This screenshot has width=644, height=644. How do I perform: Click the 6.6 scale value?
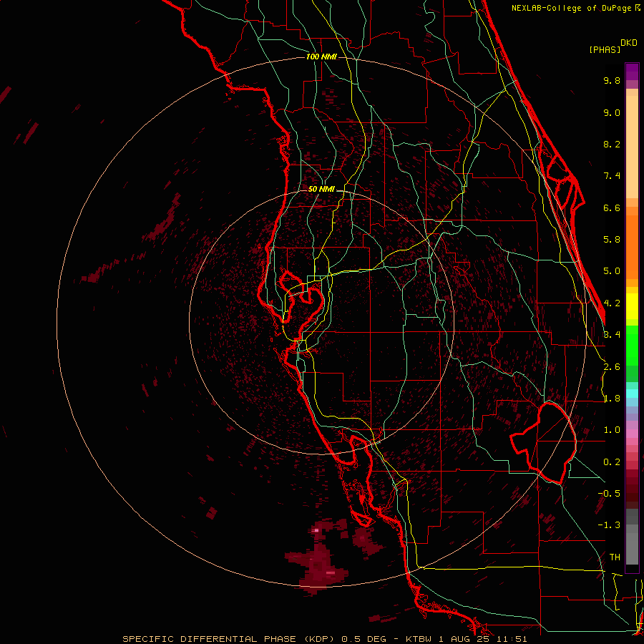(x=612, y=208)
